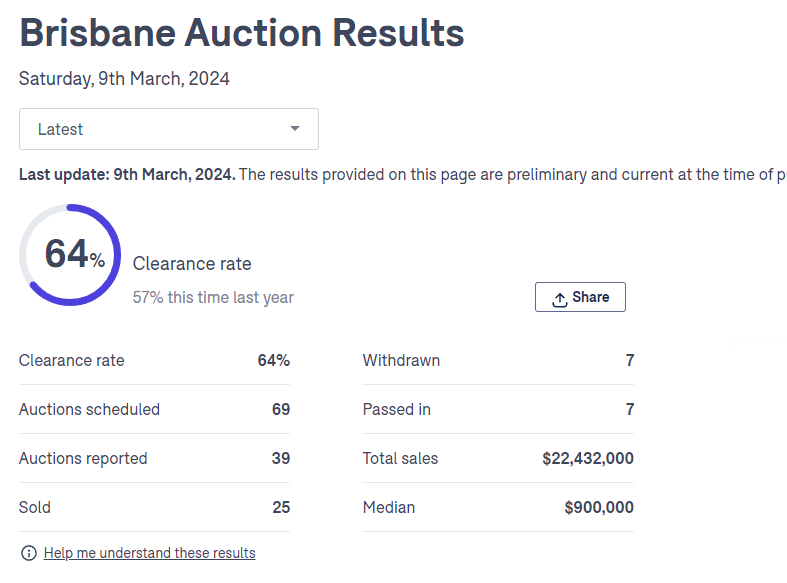The height and width of the screenshot is (583, 787).
Task: Select '57% this time last year' text
Action: tap(213, 297)
